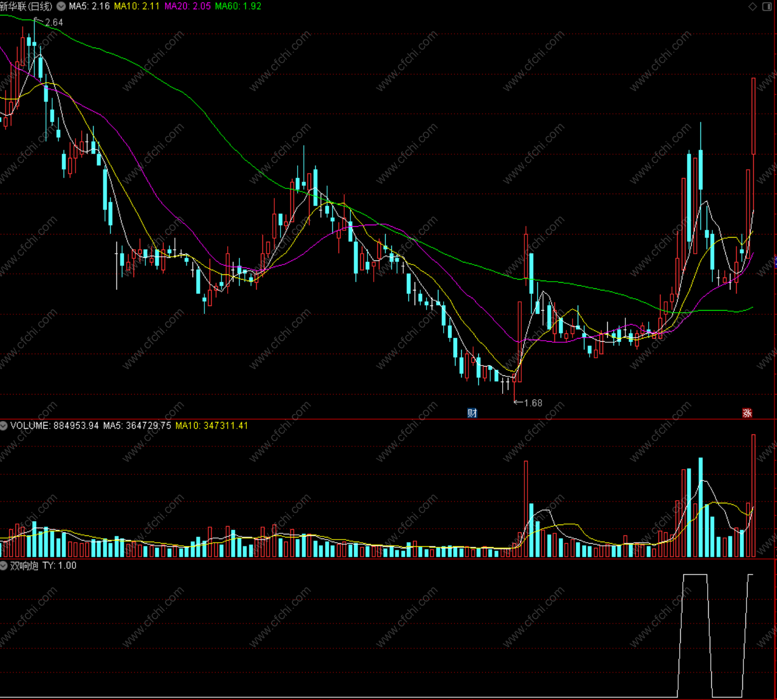Click the volume MA5: 364729.75 label

pos(137,426)
